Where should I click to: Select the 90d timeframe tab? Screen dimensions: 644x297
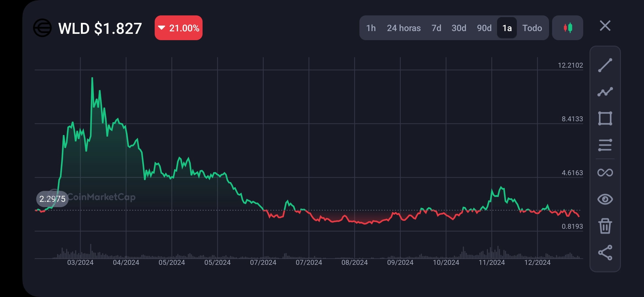[x=484, y=28]
